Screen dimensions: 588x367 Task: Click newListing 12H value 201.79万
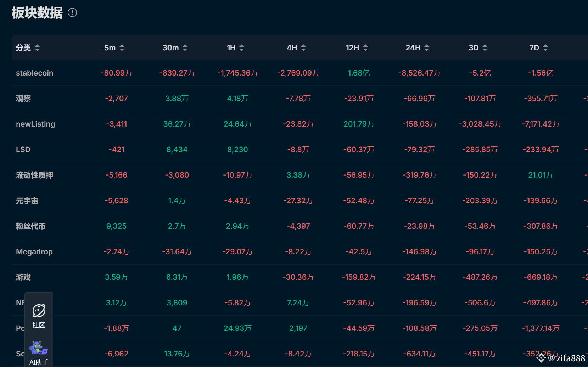[359, 124]
